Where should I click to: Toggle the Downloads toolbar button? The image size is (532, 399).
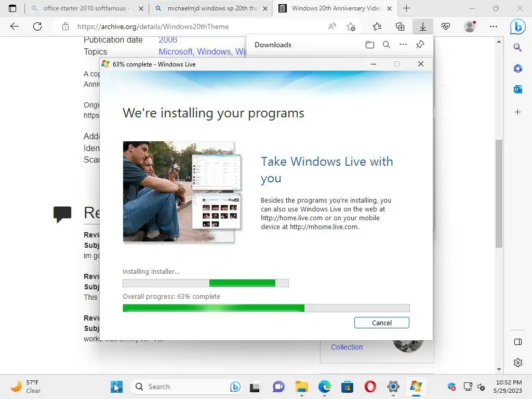(x=423, y=26)
